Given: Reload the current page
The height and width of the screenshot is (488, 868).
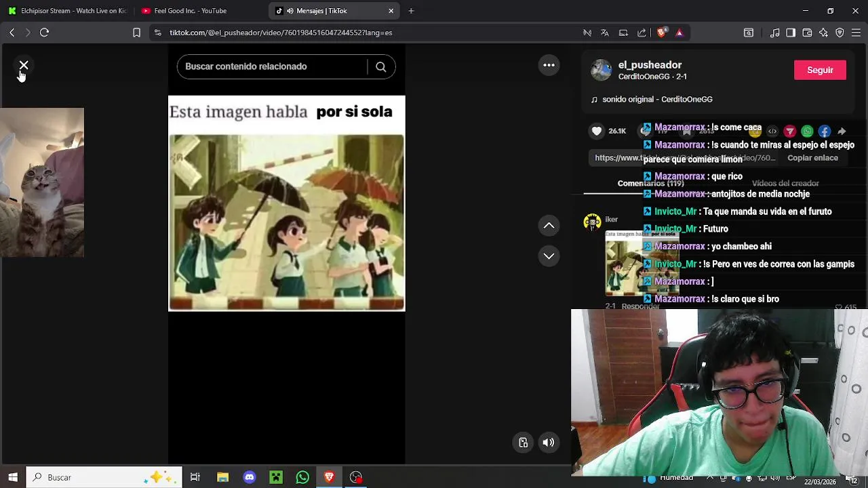Looking at the screenshot, I should 44,33.
